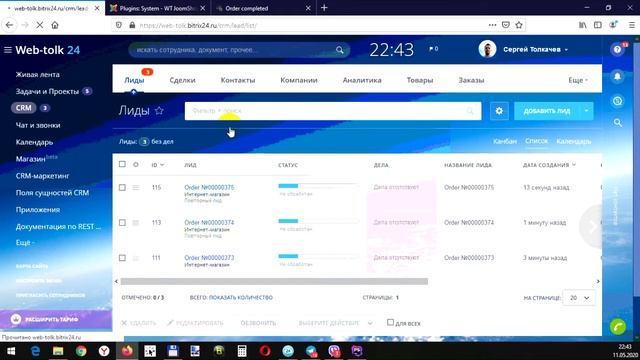This screenshot has height=360, width=640.
Task: Open the Аналитика tab
Action: tap(362, 80)
